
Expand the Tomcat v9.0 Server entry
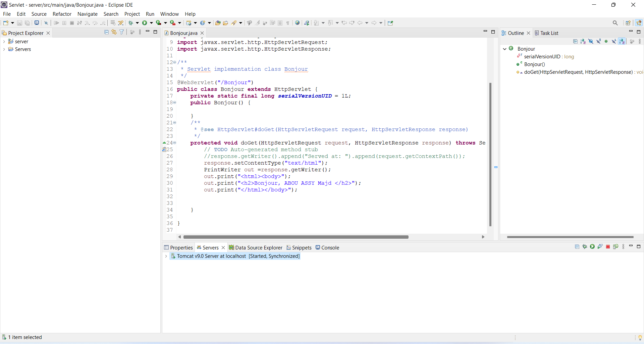point(166,256)
